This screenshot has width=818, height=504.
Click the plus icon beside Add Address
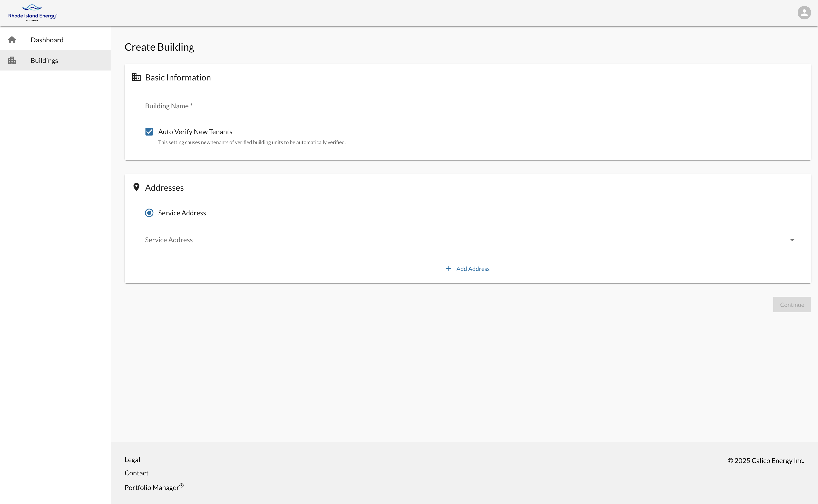449,269
